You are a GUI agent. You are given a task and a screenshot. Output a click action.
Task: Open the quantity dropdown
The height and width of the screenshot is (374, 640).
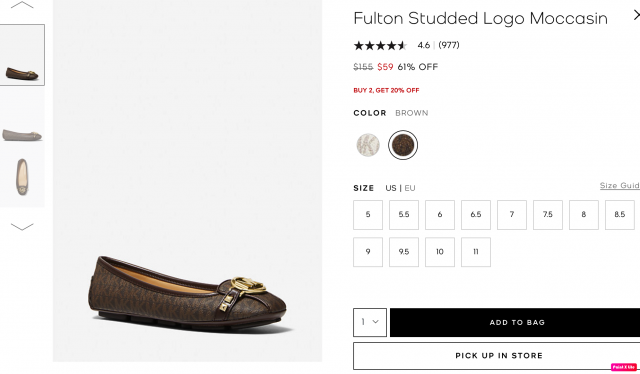tap(370, 322)
